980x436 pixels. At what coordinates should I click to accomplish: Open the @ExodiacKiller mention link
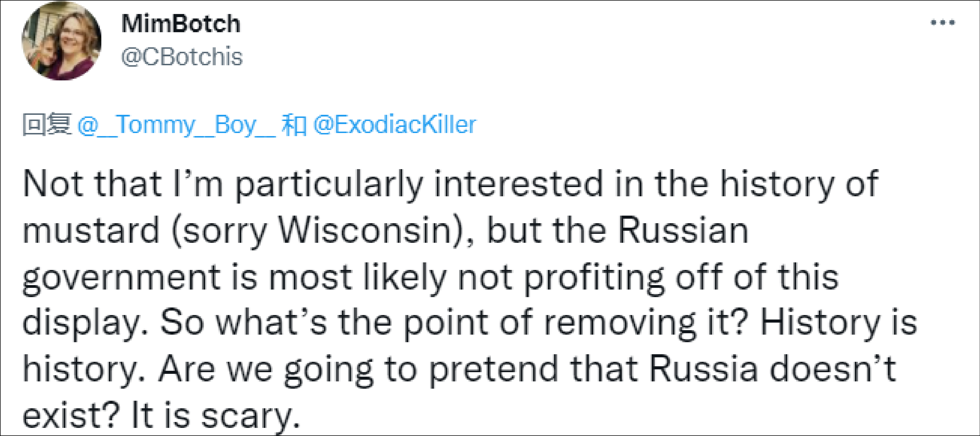point(394,125)
